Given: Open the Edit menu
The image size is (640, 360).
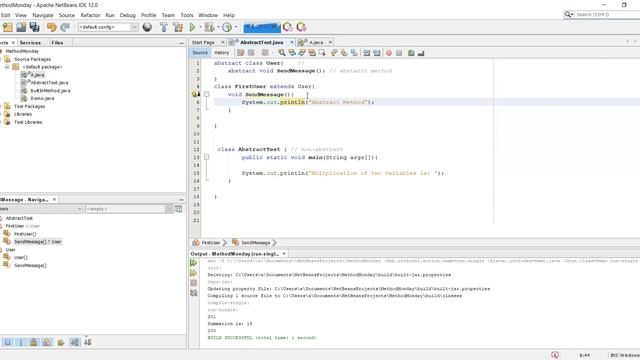Looking at the screenshot, I should point(5,15).
